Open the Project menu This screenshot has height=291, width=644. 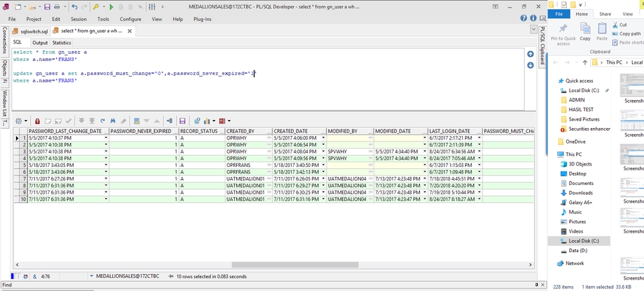[x=34, y=19]
